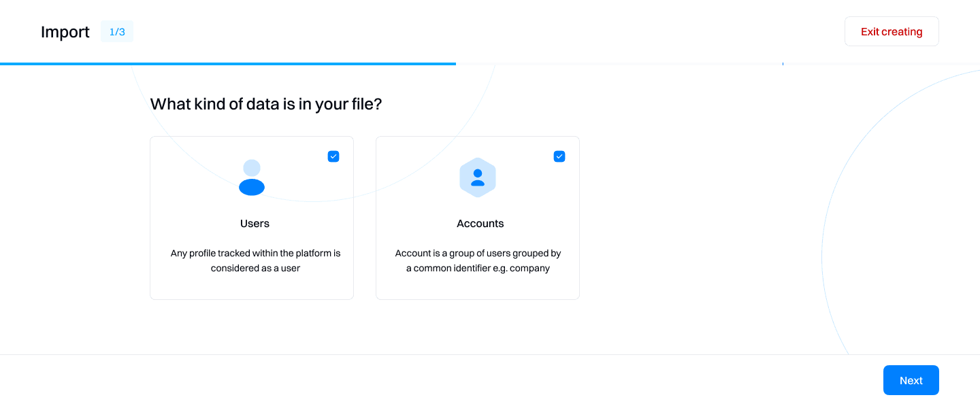
Task: Click the 1/3 step badge
Action: (117, 31)
